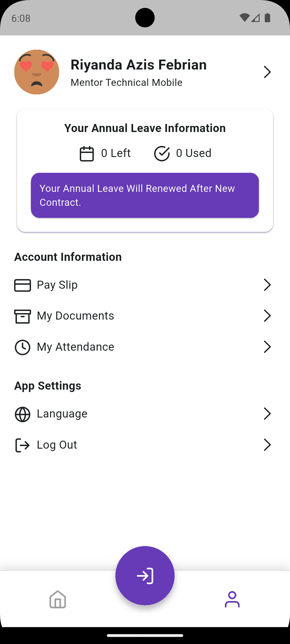The image size is (290, 644).
Task: Select the Profile tab icon
Action: 232,599
